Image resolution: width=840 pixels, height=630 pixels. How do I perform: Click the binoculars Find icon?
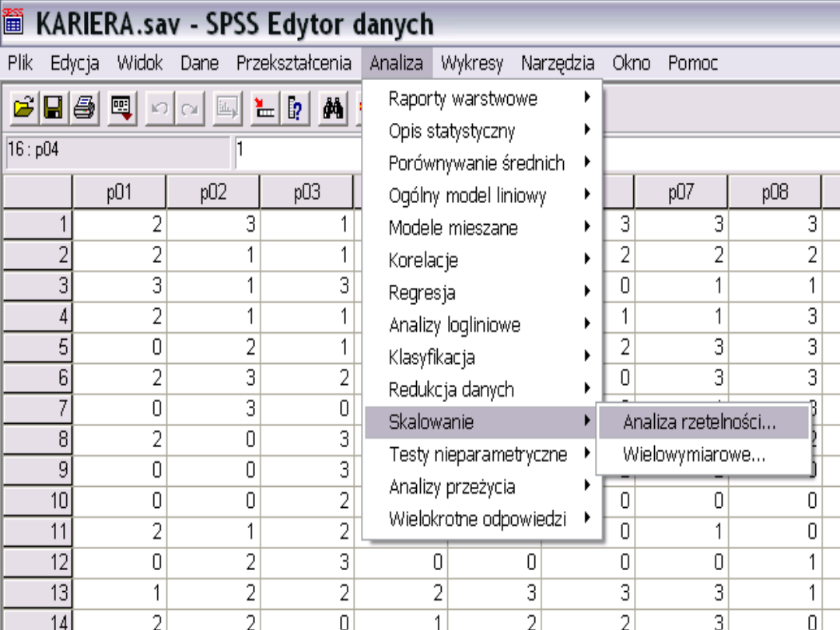point(334,109)
